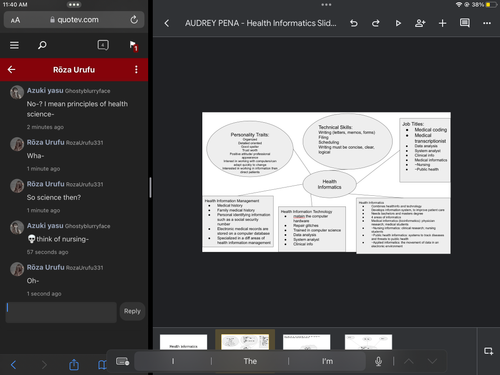The width and height of the screenshot is (500, 375).
Task: Tap 'So science then?' message text
Action: click(x=54, y=197)
